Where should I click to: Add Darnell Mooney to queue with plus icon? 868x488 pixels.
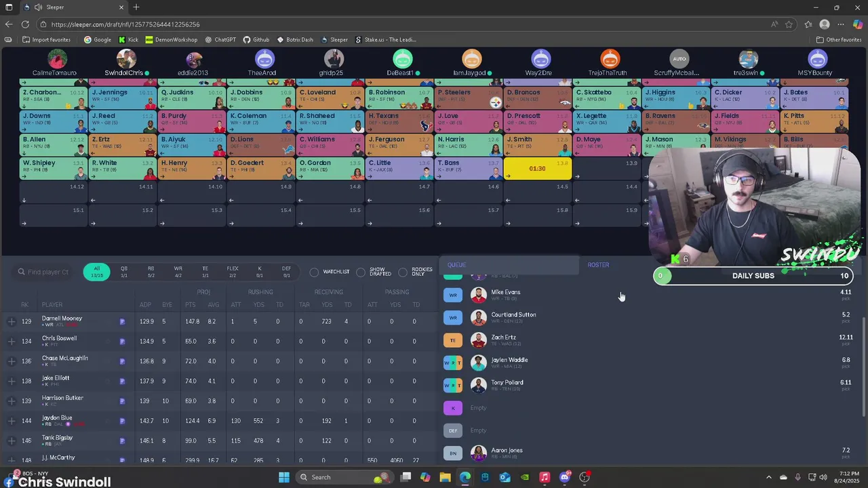coord(12,322)
